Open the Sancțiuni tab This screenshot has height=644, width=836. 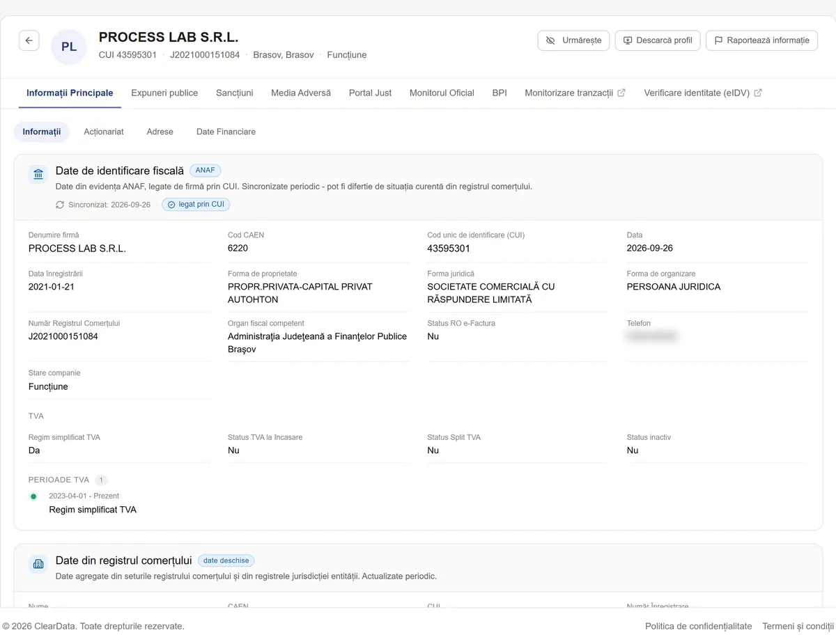(x=235, y=93)
